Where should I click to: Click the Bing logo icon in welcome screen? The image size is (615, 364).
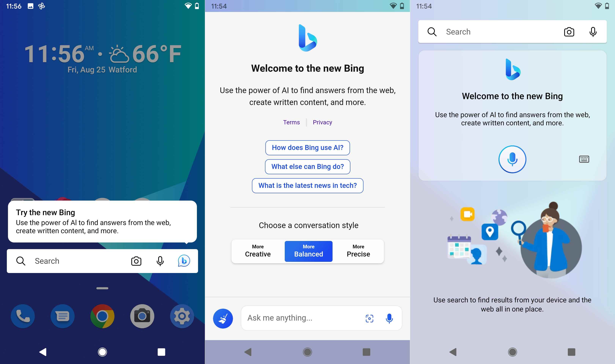pyautogui.click(x=307, y=39)
